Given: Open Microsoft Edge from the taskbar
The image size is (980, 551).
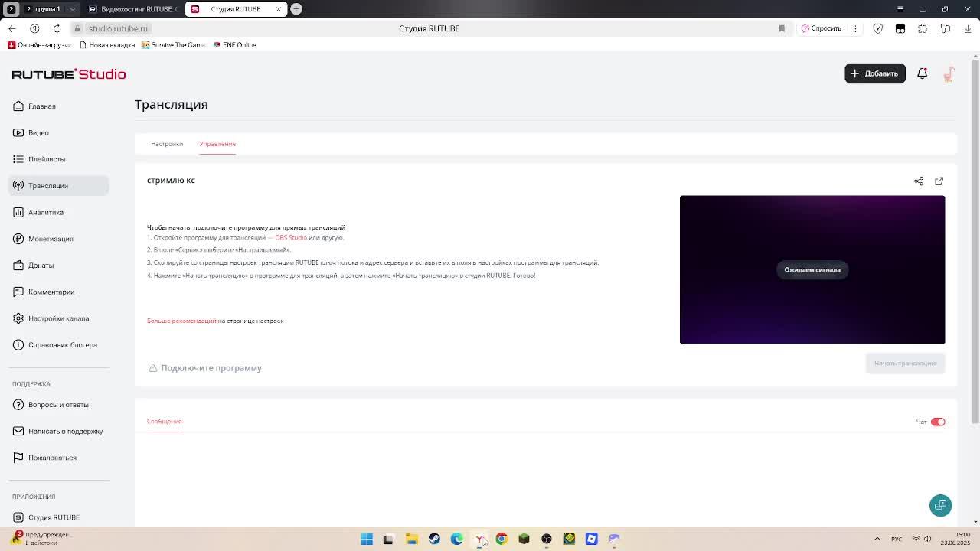Looking at the screenshot, I should pos(457,539).
